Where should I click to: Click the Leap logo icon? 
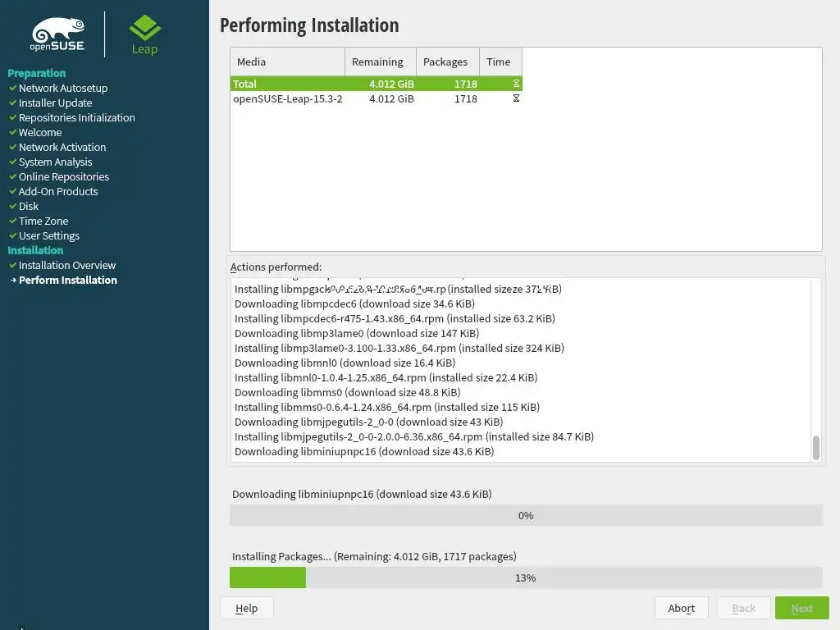click(144, 28)
